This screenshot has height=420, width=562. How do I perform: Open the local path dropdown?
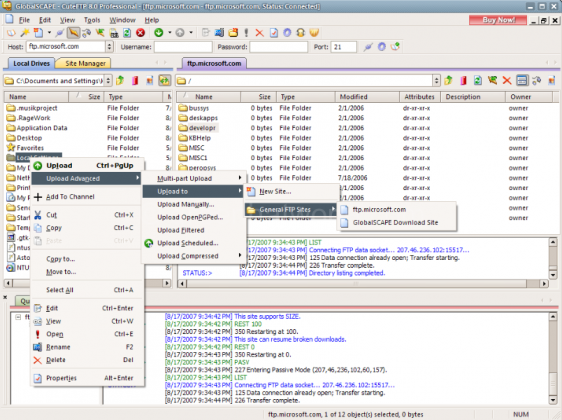coord(108,81)
